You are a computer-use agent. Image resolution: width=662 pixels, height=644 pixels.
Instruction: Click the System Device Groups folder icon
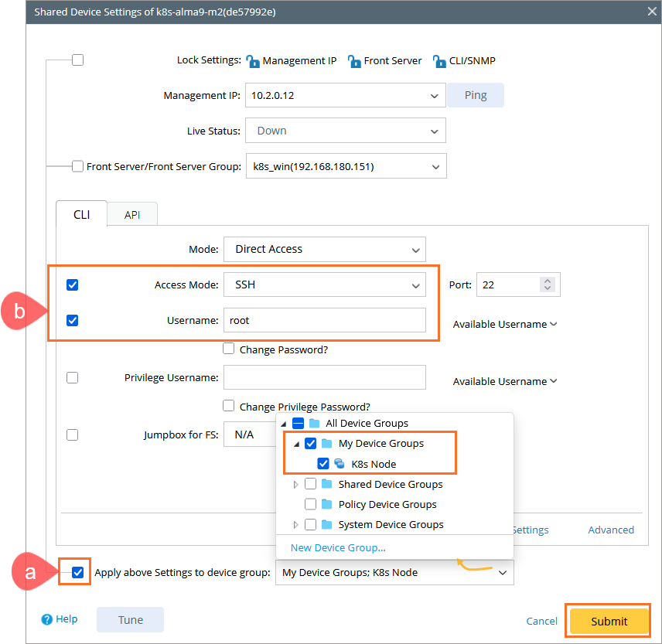tap(326, 524)
